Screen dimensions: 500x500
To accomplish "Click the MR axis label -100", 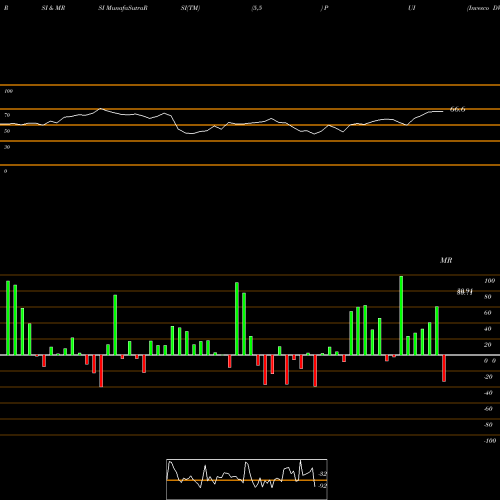I will coord(489,441).
